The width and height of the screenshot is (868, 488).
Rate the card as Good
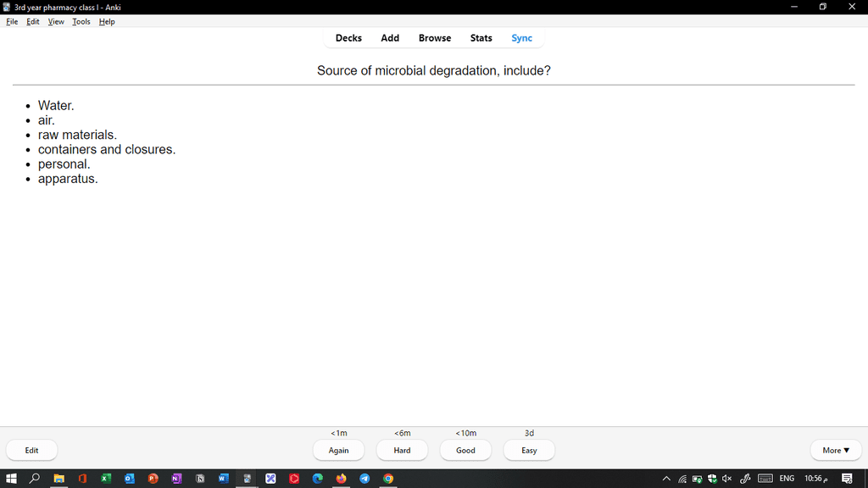pyautogui.click(x=465, y=451)
